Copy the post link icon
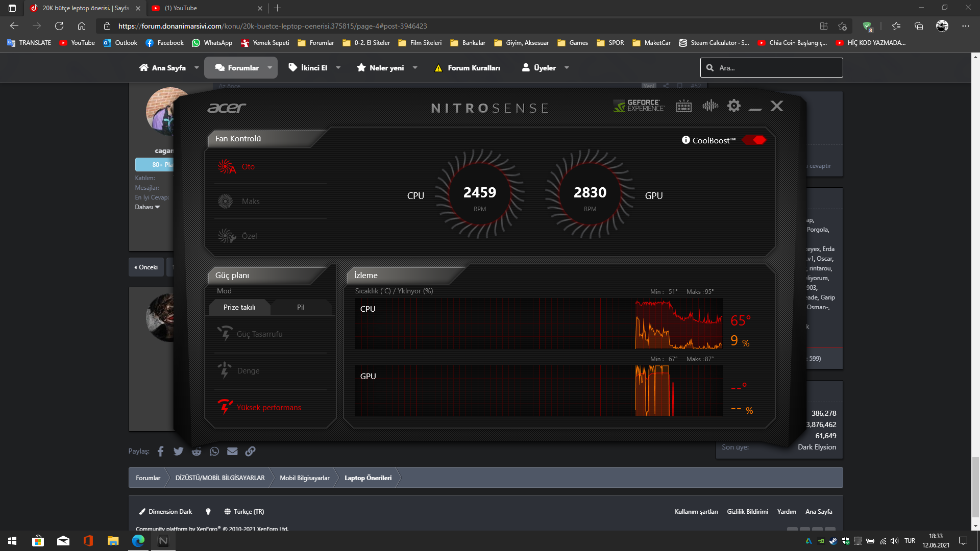This screenshot has width=980, height=551. click(x=250, y=452)
